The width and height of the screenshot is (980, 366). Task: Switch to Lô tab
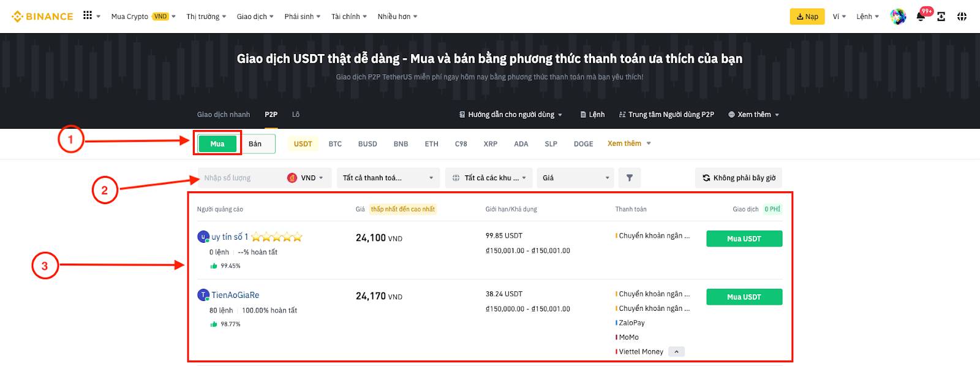[x=296, y=115]
